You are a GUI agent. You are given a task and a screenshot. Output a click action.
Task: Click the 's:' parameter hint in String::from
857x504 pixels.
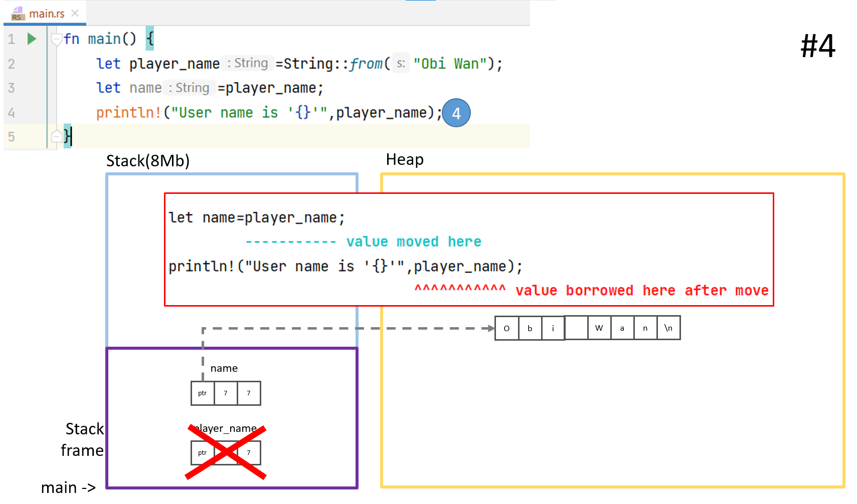click(401, 64)
